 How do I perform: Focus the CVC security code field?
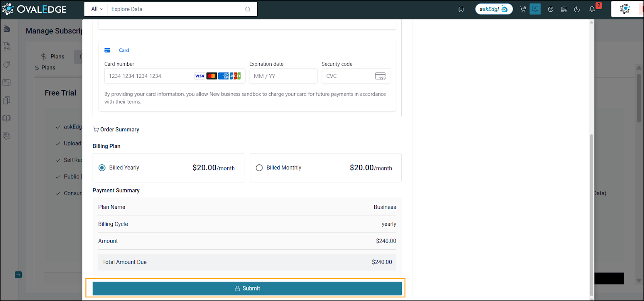click(x=348, y=76)
